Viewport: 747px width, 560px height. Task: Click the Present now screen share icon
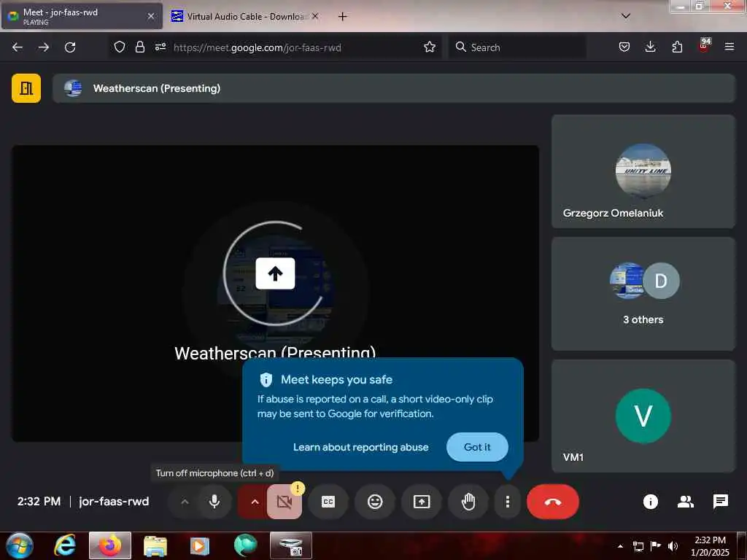click(x=422, y=502)
